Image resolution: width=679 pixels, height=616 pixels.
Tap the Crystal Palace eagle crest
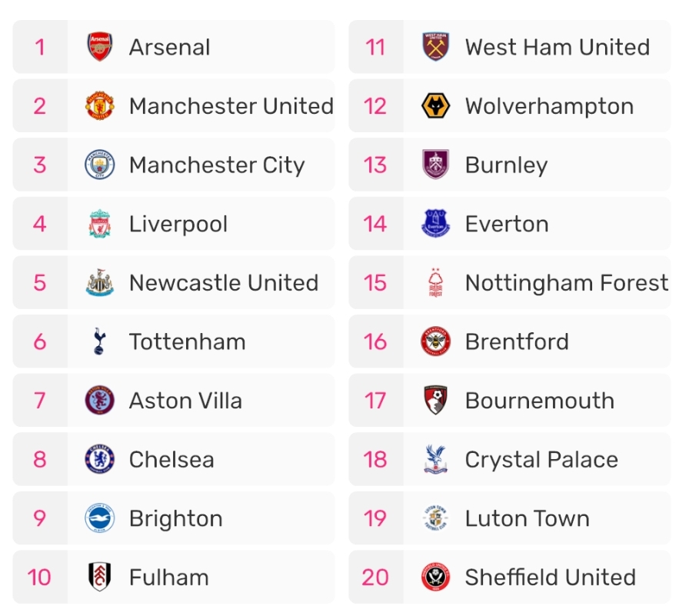click(436, 460)
